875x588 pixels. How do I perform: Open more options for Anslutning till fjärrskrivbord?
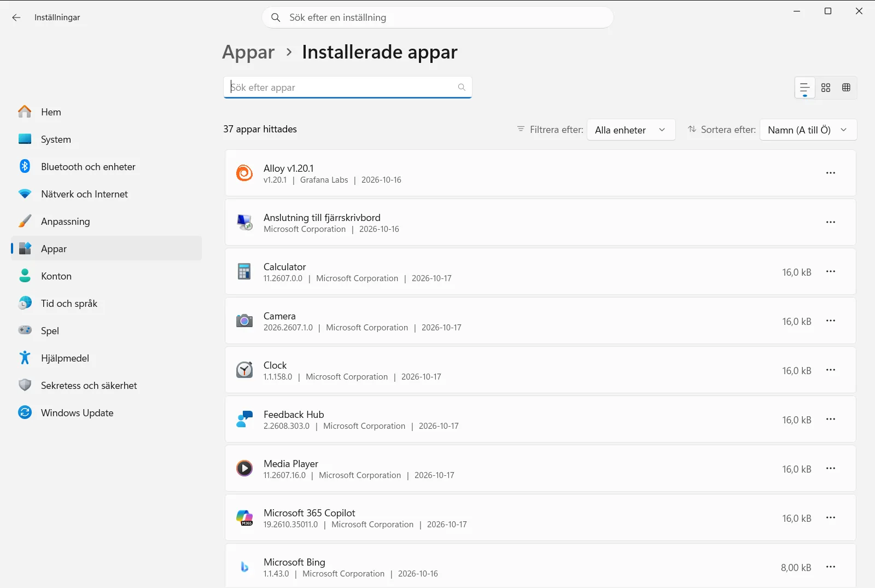click(831, 222)
